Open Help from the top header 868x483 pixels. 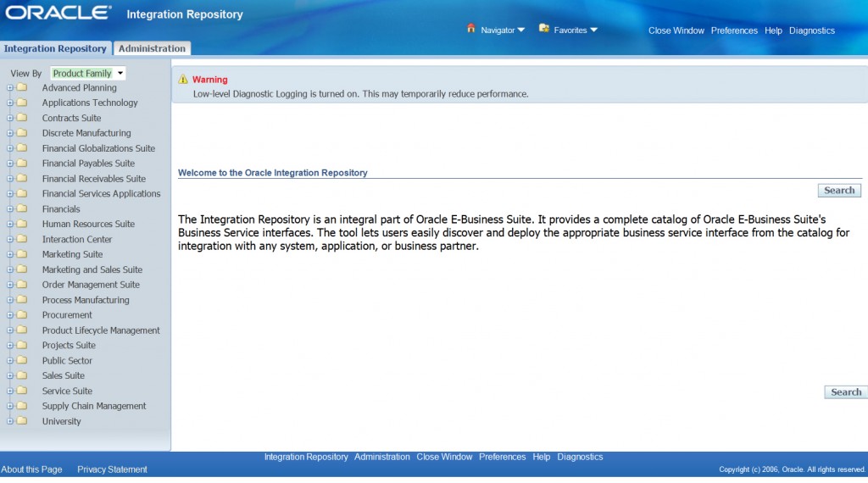click(x=773, y=31)
